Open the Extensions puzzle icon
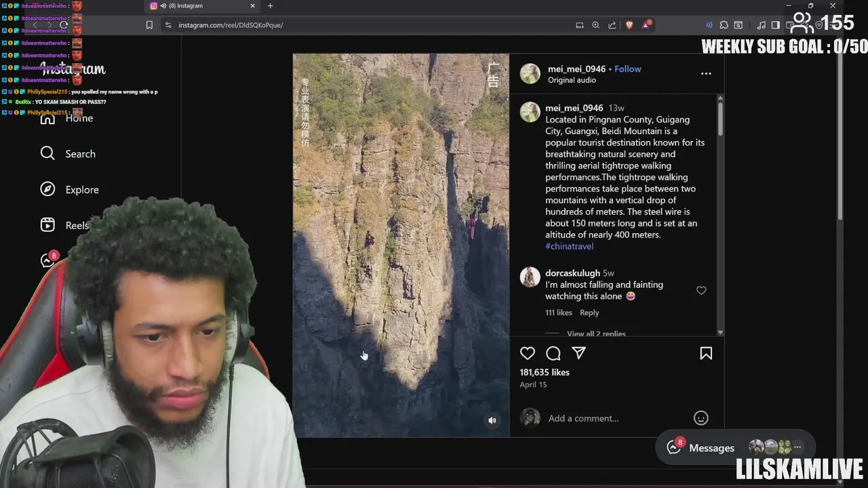The width and height of the screenshot is (868, 488). coord(724,25)
